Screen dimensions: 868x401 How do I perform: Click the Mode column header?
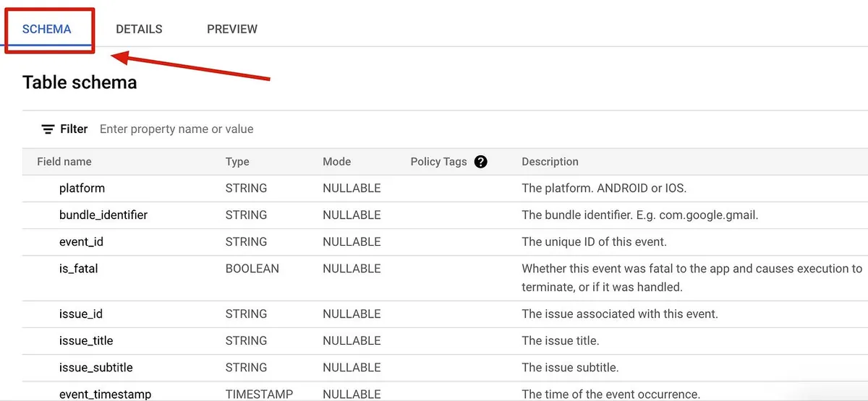336,162
